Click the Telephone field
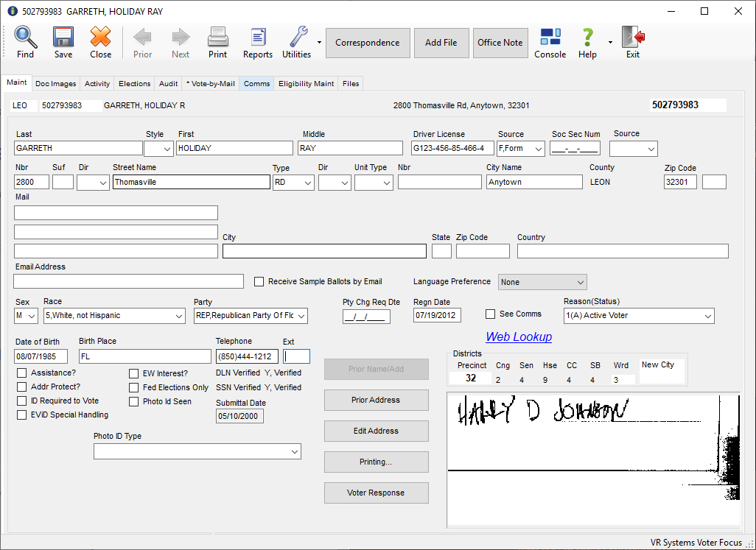756x550 pixels. [247, 356]
